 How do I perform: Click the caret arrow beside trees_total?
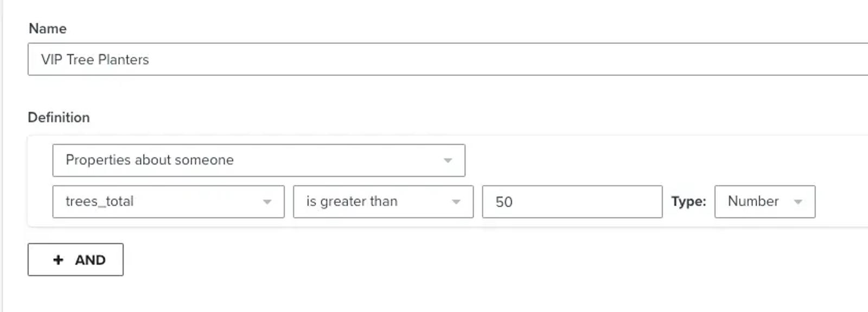(x=267, y=202)
